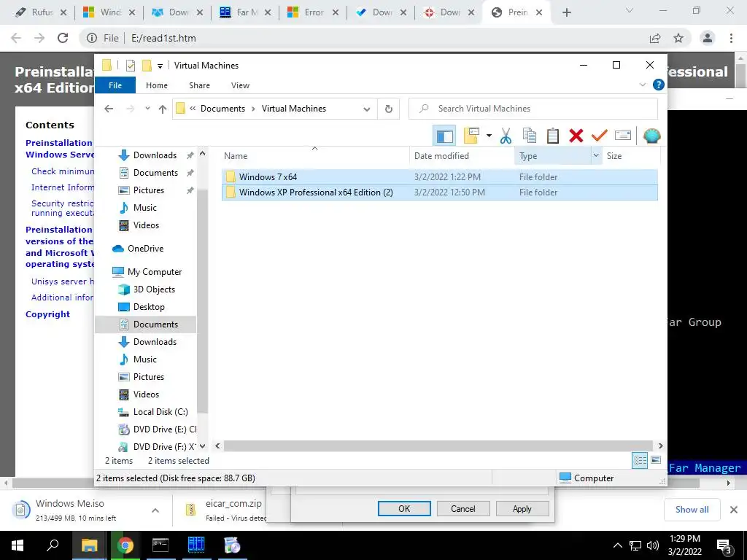Show hidden system tray icons
This screenshot has height=560, width=747.
pos(617,545)
